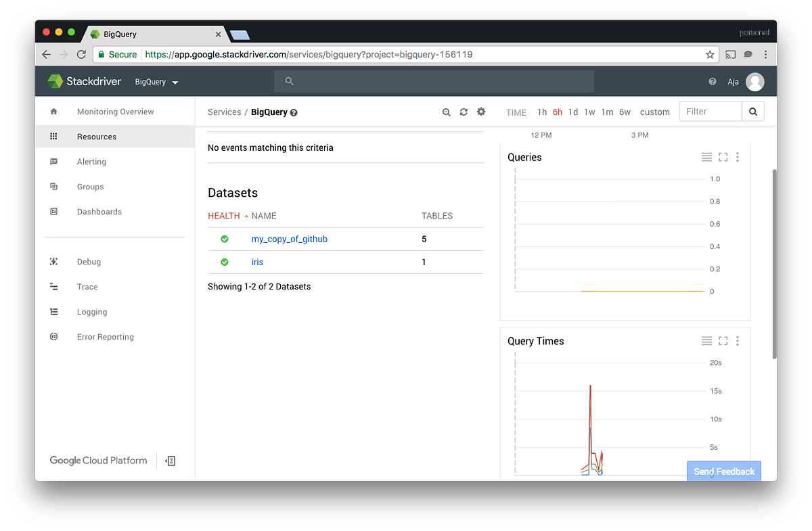
Task: Open the chart settings gear
Action: [x=481, y=112]
